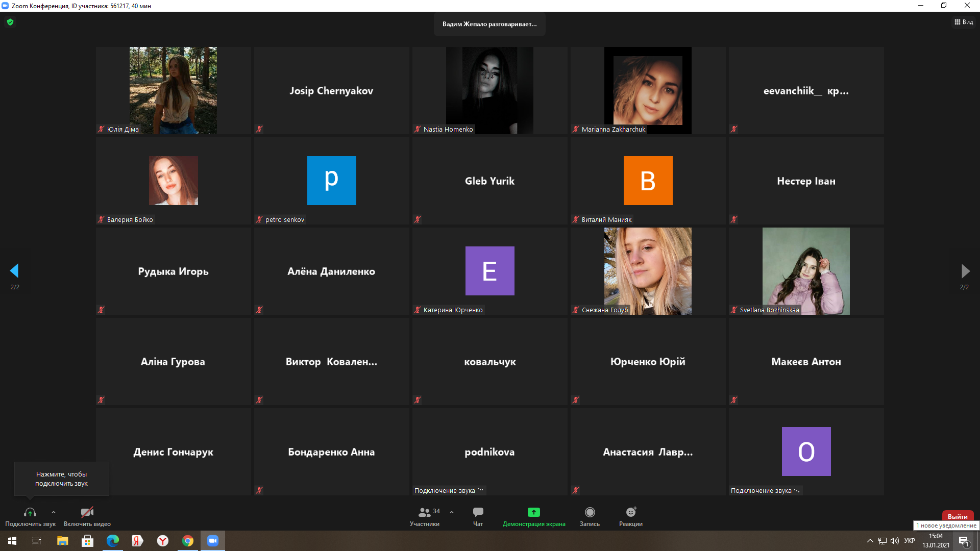Viewport: 980px width, 551px height.
Task: Open the 1 новое уведомление popup
Action: pos(946,525)
